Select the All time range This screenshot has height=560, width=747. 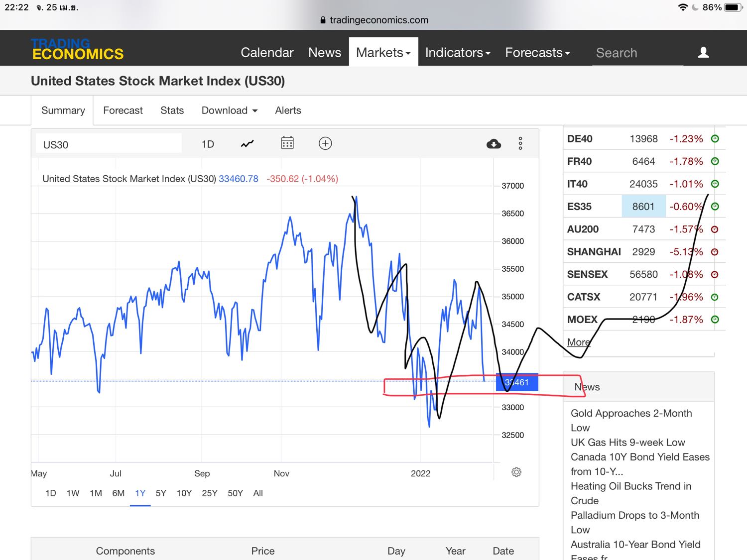(258, 493)
